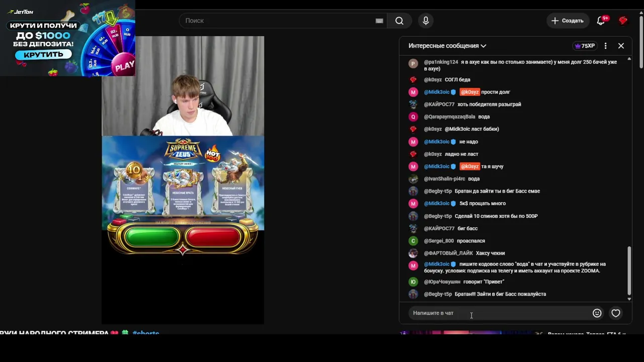Click the Supreme Zeus game logo
Screen dimensions: 644x362
[183, 150]
